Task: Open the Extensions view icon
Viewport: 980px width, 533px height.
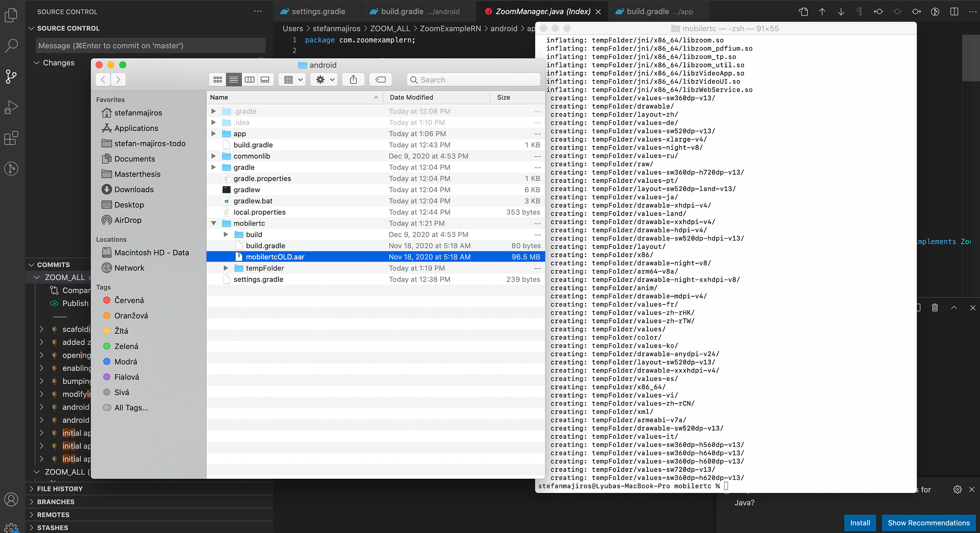Action: point(11,138)
